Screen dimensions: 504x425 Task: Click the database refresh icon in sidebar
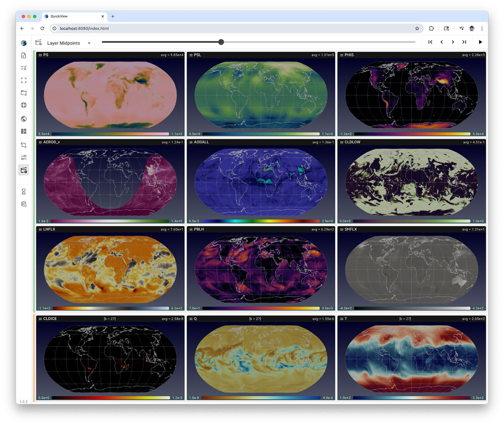[24, 204]
